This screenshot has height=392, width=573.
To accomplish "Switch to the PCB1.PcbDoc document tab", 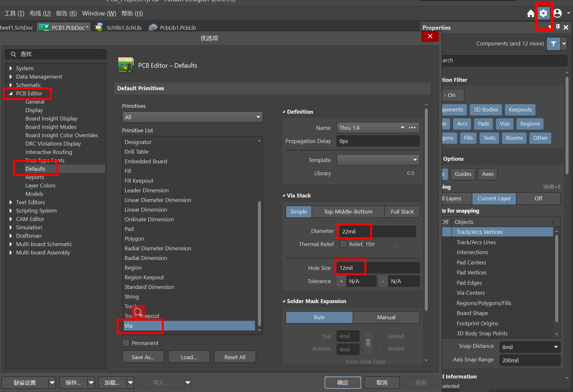I will (64, 28).
